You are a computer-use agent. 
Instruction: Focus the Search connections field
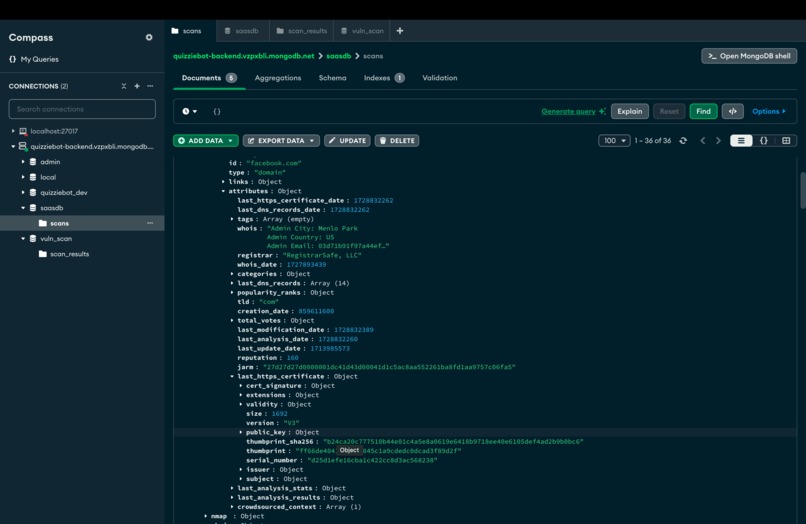(x=82, y=109)
